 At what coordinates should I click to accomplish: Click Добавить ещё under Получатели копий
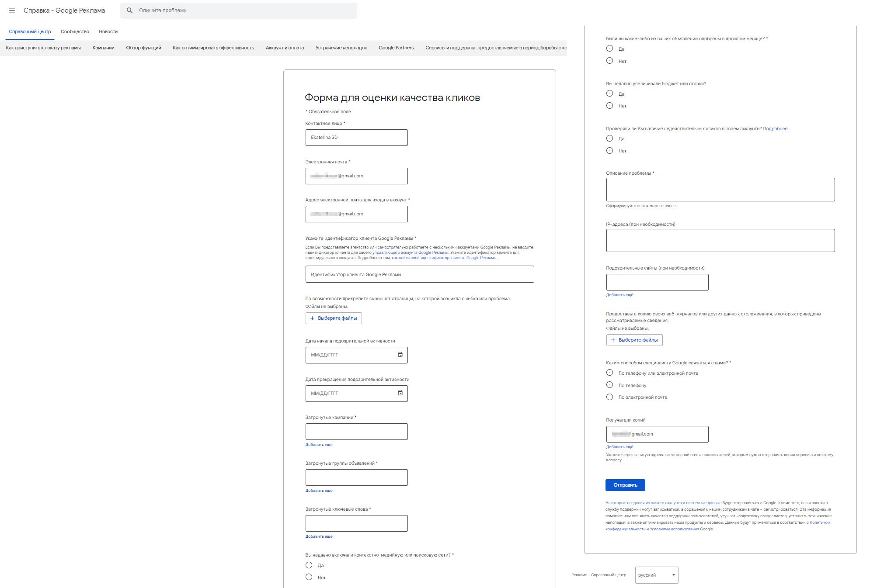619,447
